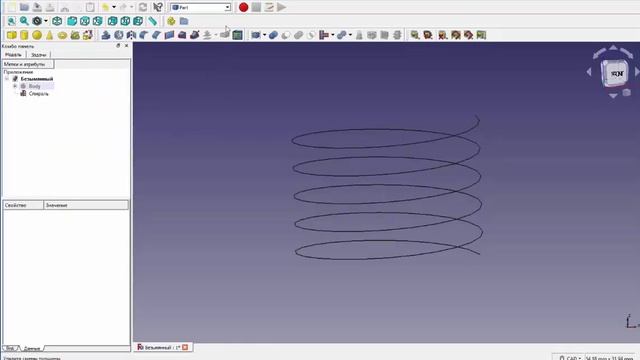The height and width of the screenshot is (360, 640).
Task: Click the Метки и атрибуты header
Action: 28,64
